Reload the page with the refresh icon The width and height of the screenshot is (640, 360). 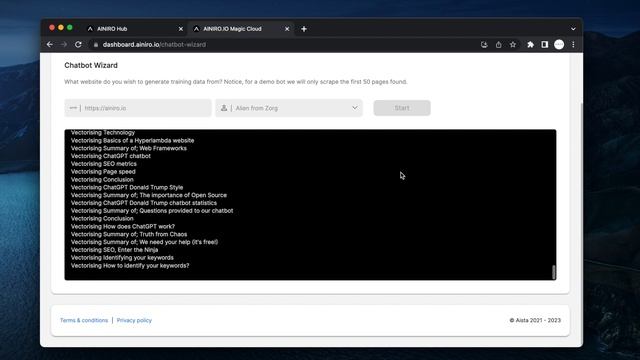click(78, 44)
